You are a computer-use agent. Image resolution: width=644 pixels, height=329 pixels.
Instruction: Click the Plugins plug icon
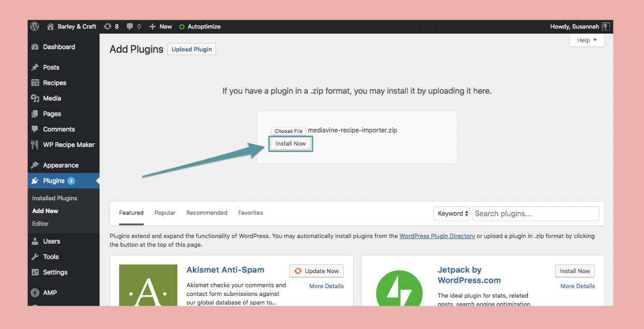35,181
